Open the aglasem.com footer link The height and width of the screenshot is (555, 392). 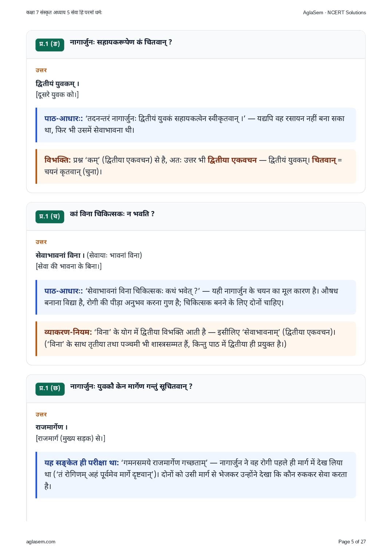coord(41,542)
